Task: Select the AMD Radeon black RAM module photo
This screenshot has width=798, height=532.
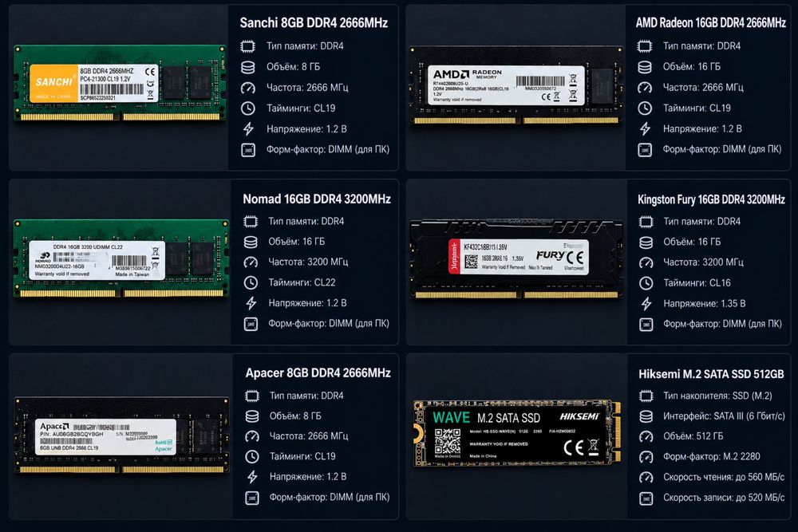Action: coord(516,85)
